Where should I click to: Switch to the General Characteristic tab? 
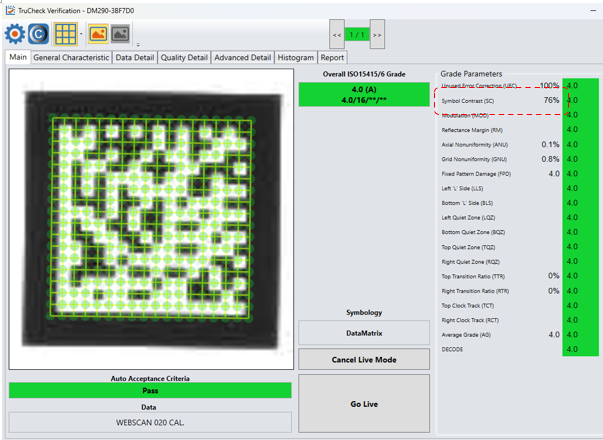(71, 58)
